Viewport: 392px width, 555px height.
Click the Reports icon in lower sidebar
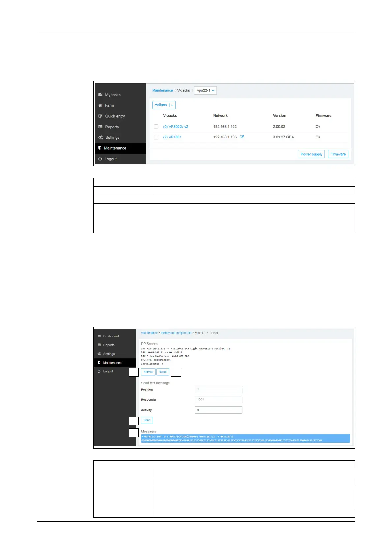[x=99, y=345]
